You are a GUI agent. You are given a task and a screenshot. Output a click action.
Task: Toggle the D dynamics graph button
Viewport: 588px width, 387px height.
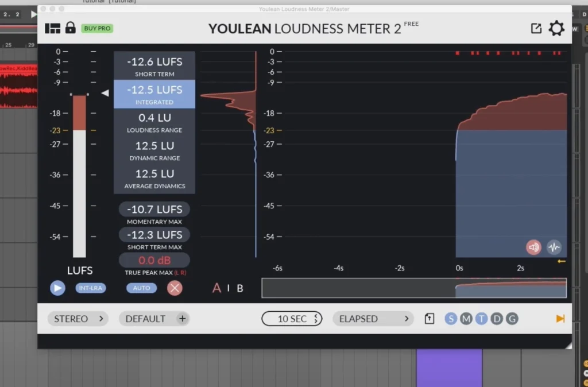point(497,319)
